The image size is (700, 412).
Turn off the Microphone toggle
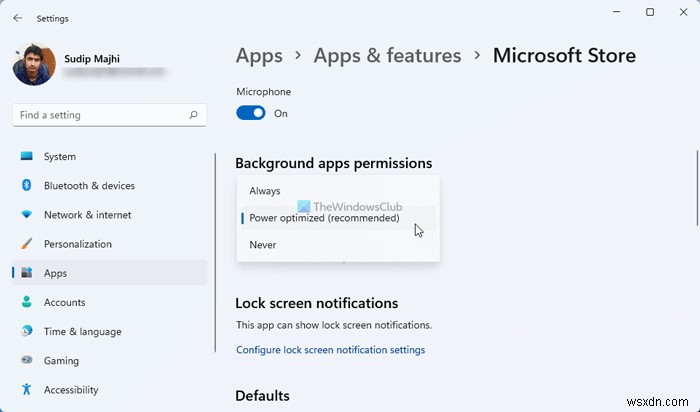pyautogui.click(x=250, y=113)
